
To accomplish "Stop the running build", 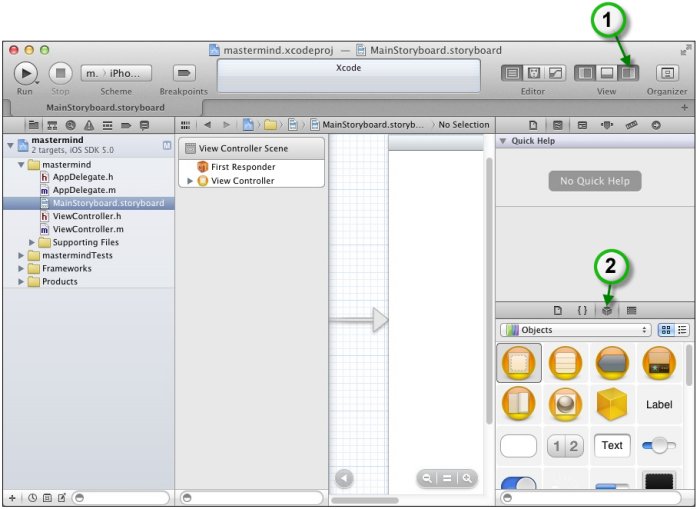I will tap(60, 73).
